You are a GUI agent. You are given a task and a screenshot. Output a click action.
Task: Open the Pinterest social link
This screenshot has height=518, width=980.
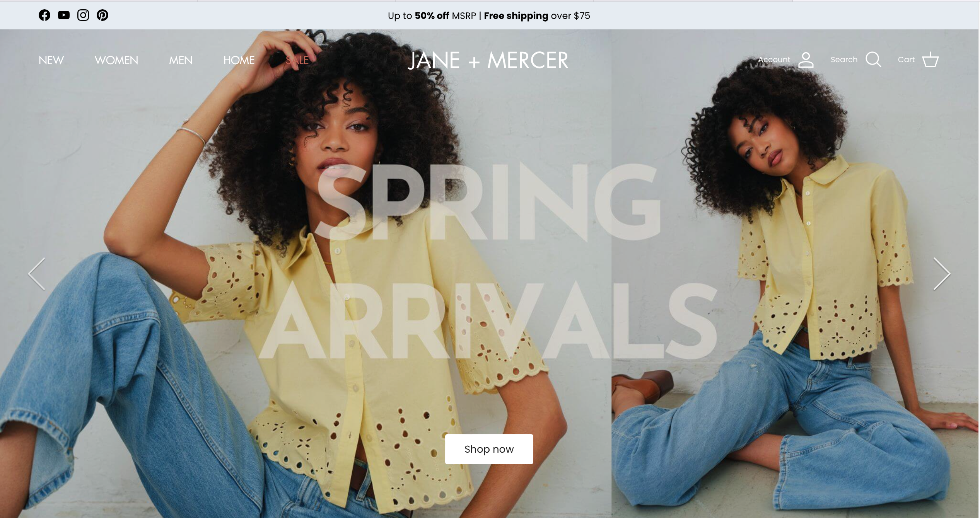pos(102,15)
